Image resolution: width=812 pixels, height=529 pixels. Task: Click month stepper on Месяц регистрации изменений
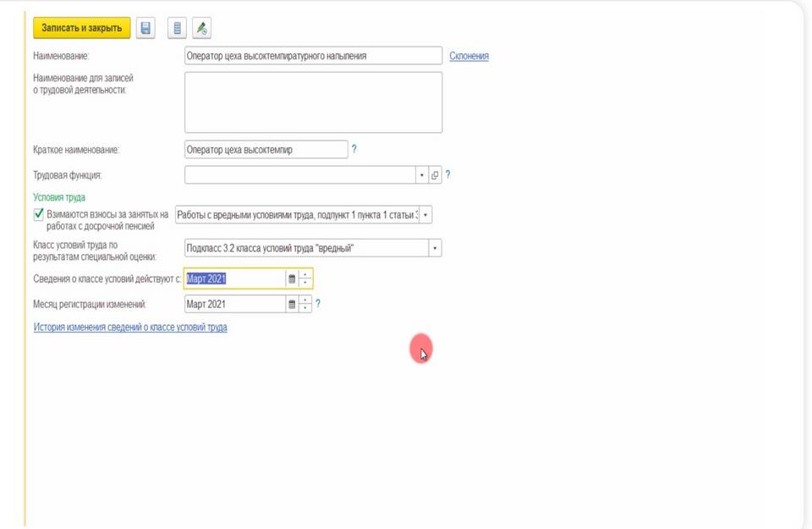click(305, 304)
